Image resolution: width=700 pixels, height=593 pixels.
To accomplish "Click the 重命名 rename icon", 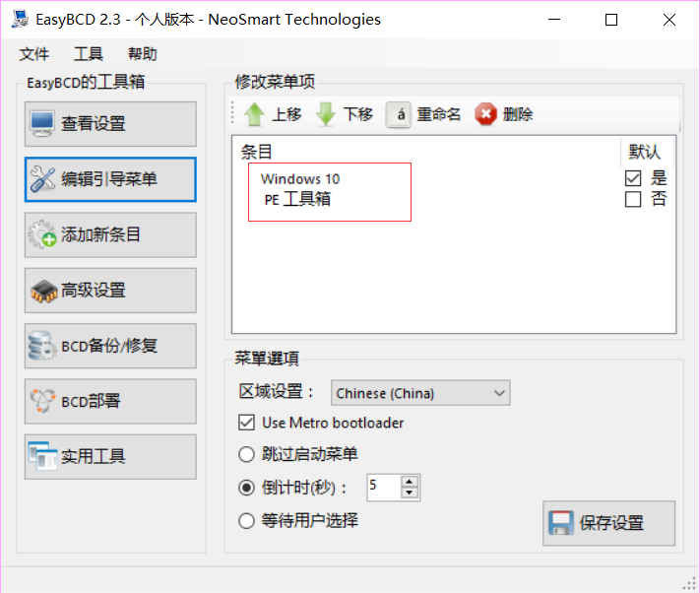I will pyautogui.click(x=398, y=115).
